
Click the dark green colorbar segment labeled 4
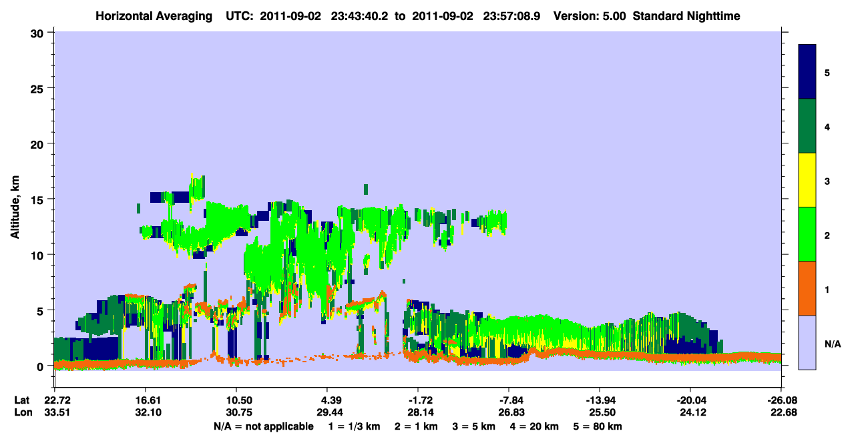(807, 126)
